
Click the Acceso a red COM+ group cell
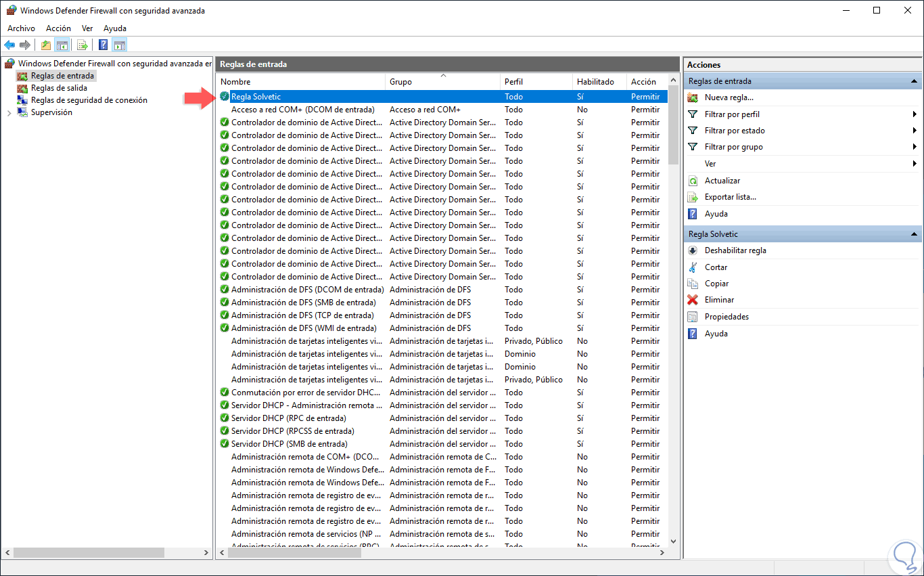coord(425,110)
